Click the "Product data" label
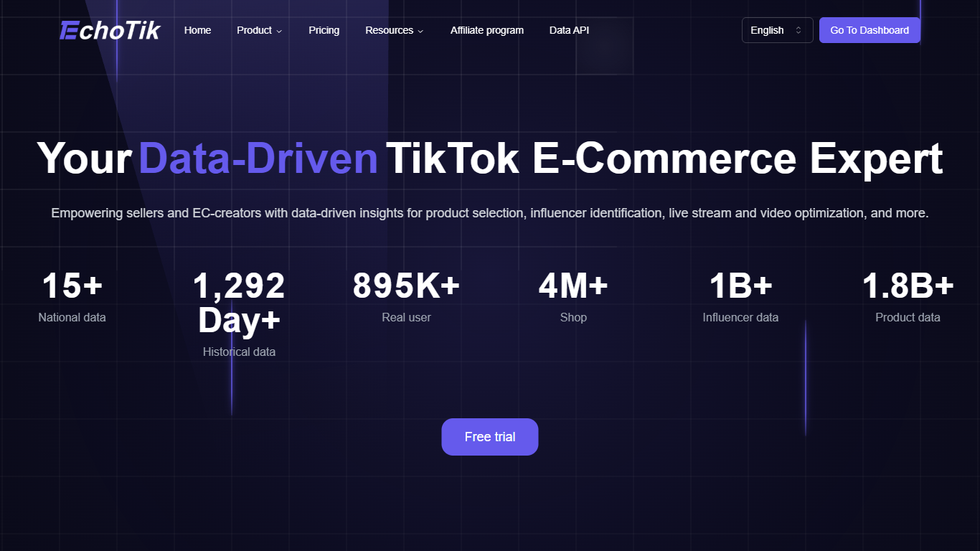The height and width of the screenshot is (551, 980). click(908, 317)
